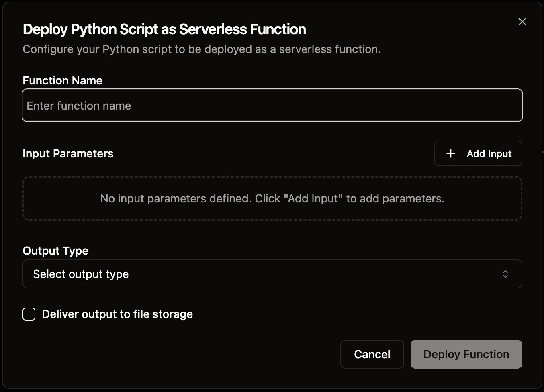The height and width of the screenshot is (392, 544).
Task: Click the "No input parameters defined" message
Action: [272, 198]
